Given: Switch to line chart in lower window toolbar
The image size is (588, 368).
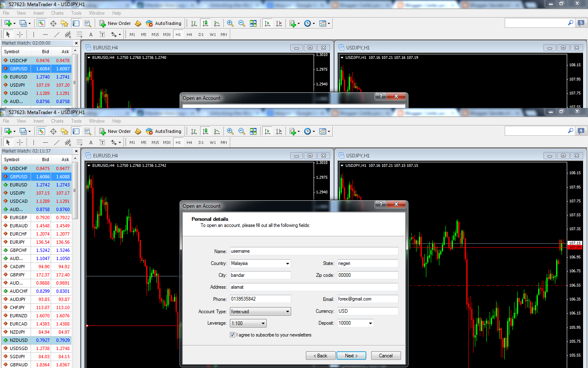Looking at the screenshot, I should pos(217,131).
